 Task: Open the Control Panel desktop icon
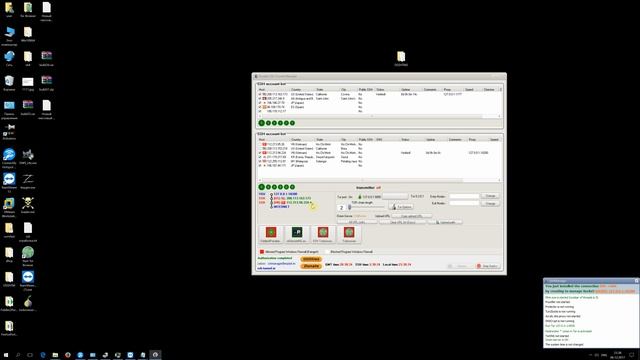coord(9,109)
